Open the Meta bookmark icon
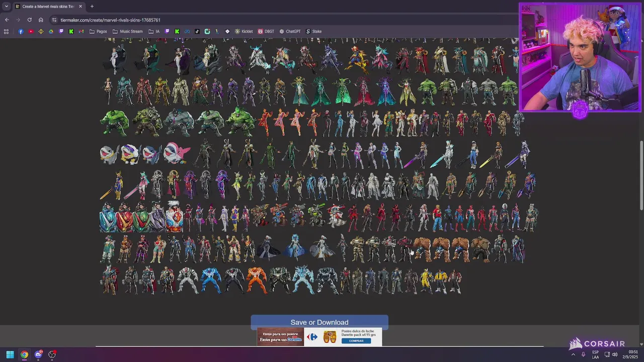This screenshot has width=644, height=362. click(187, 31)
